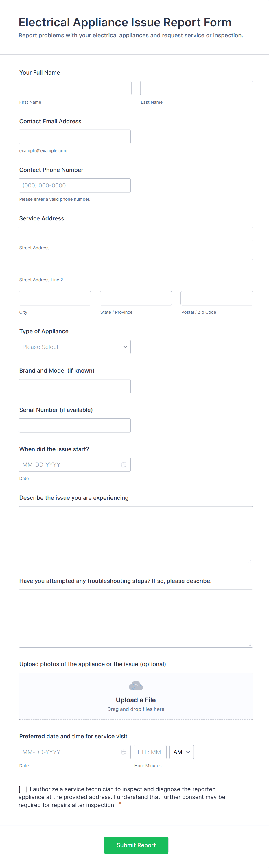This screenshot has height=868, width=269.
Task: Select the Contact Email Address field
Action: click(75, 137)
